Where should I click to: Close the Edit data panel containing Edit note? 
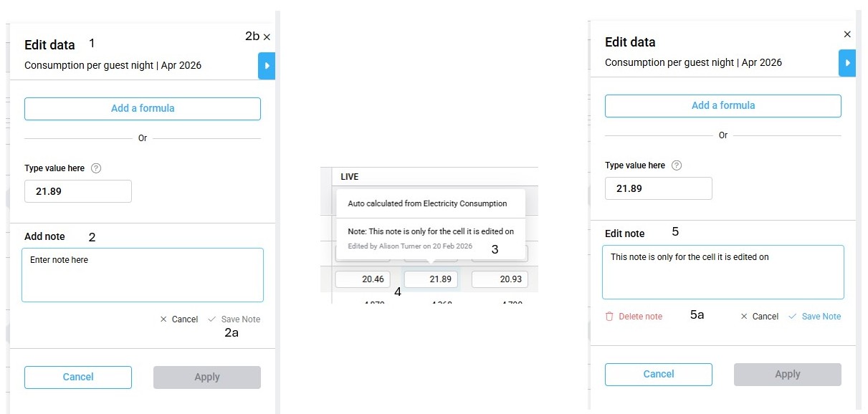coord(847,34)
